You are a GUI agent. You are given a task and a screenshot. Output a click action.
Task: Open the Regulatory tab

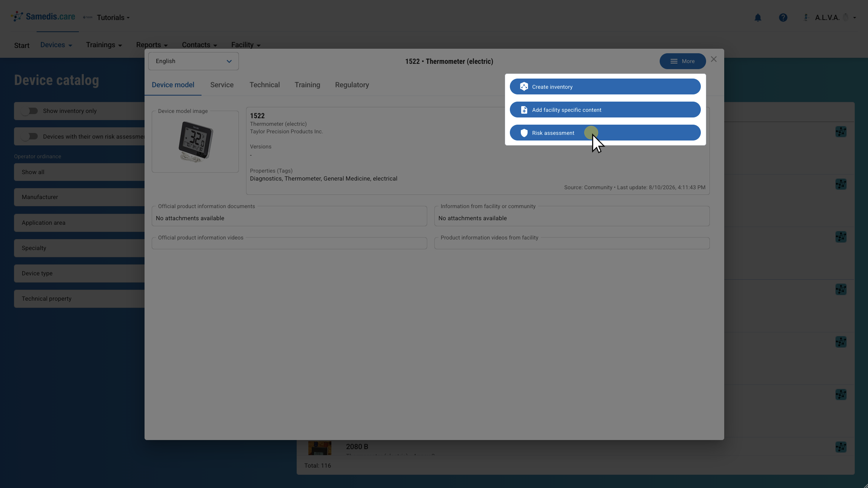(x=352, y=85)
